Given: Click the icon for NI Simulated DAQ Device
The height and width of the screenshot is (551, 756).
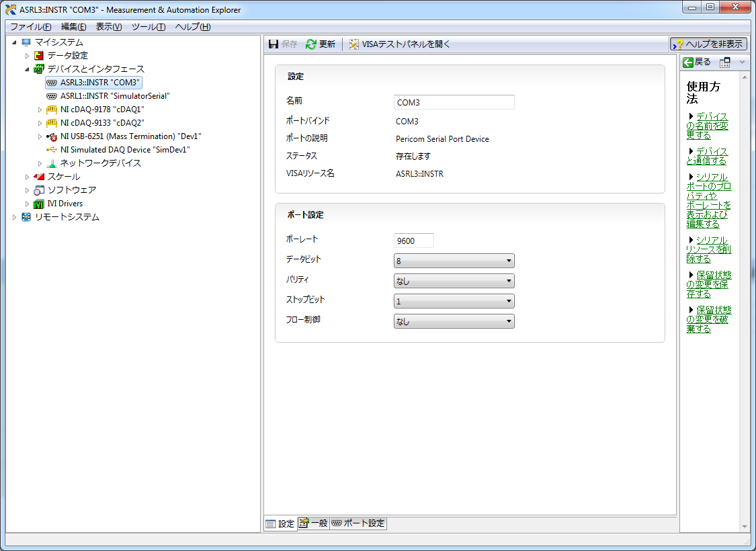Looking at the screenshot, I should pyautogui.click(x=52, y=150).
